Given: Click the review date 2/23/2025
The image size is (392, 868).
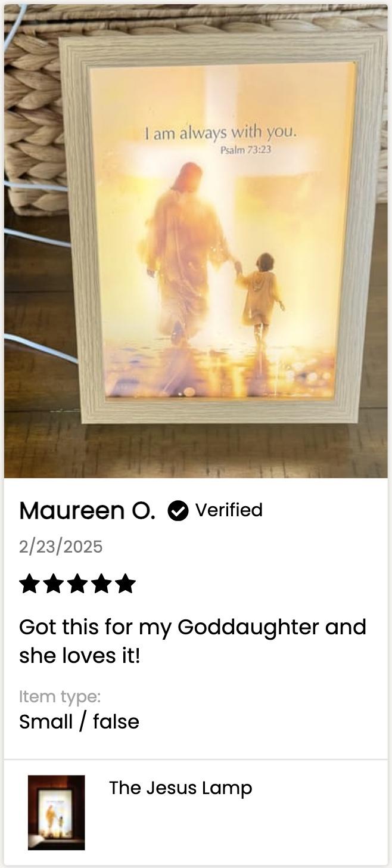Looking at the screenshot, I should pyautogui.click(x=61, y=547).
